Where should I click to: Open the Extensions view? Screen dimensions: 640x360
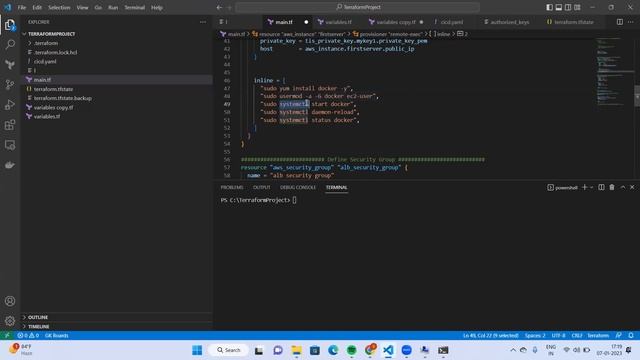click(10, 124)
